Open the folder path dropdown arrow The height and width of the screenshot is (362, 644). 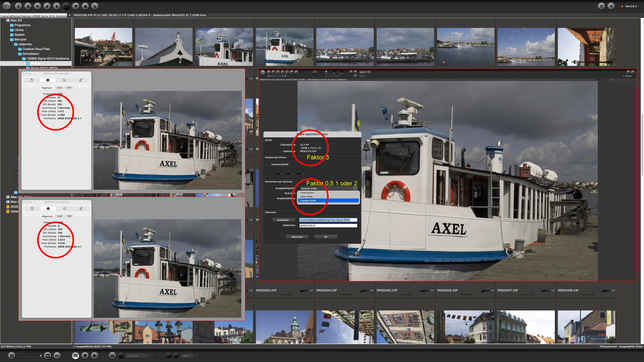[x=70, y=15]
